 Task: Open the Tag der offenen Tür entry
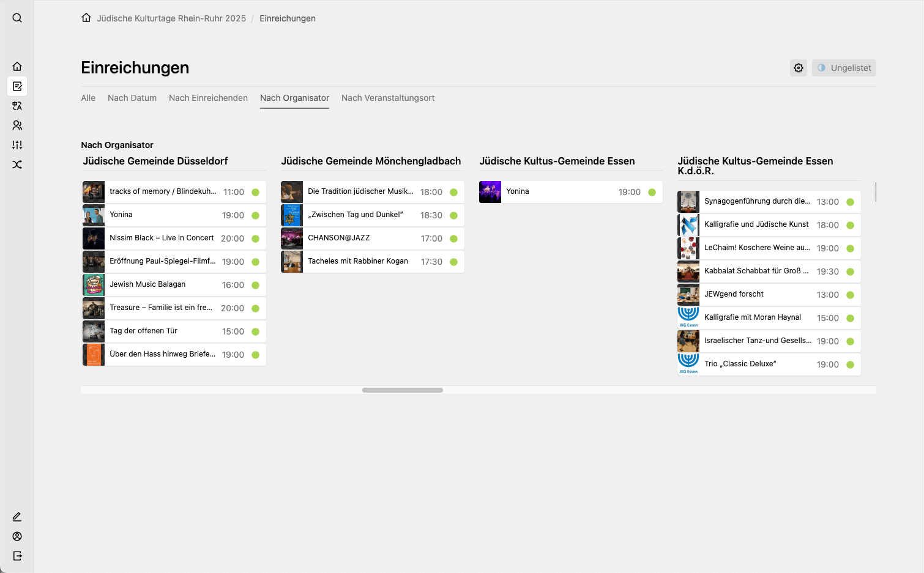click(174, 331)
